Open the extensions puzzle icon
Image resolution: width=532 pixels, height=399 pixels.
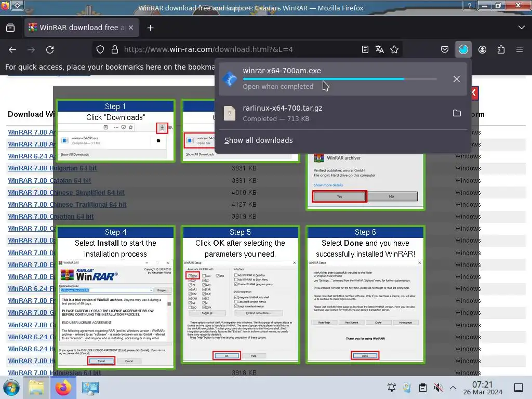pyautogui.click(x=501, y=49)
